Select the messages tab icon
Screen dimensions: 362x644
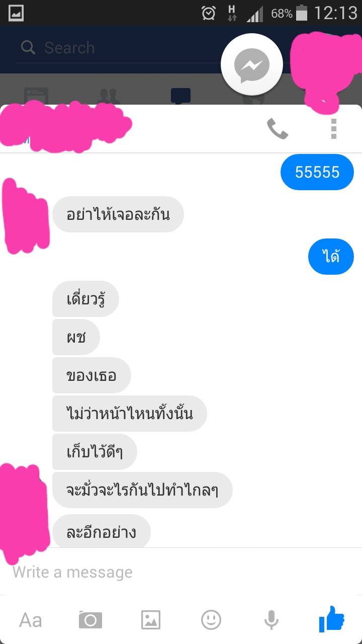[x=180, y=96]
